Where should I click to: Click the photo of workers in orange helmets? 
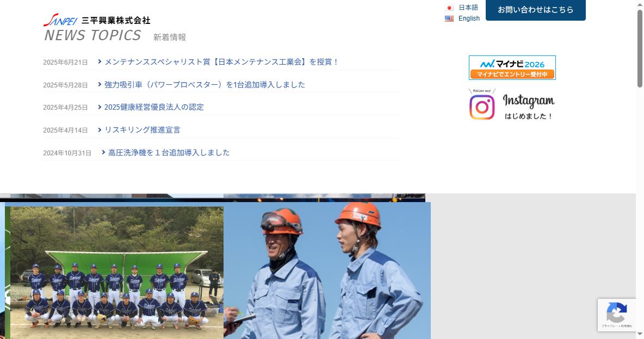pos(327,271)
